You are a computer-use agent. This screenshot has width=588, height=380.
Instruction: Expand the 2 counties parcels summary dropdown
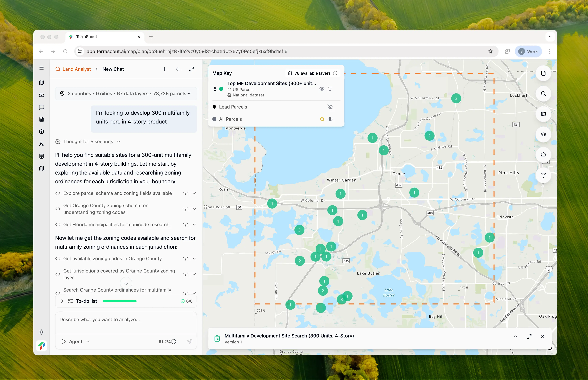point(126,94)
